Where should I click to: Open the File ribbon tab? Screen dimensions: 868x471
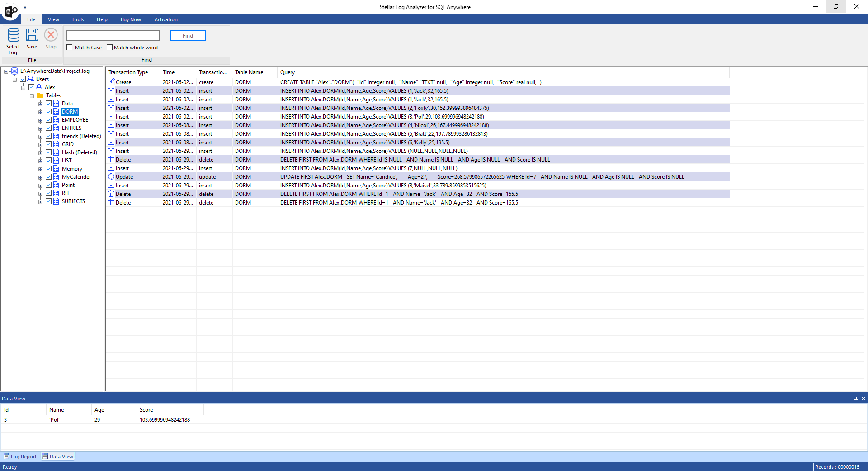(x=31, y=19)
